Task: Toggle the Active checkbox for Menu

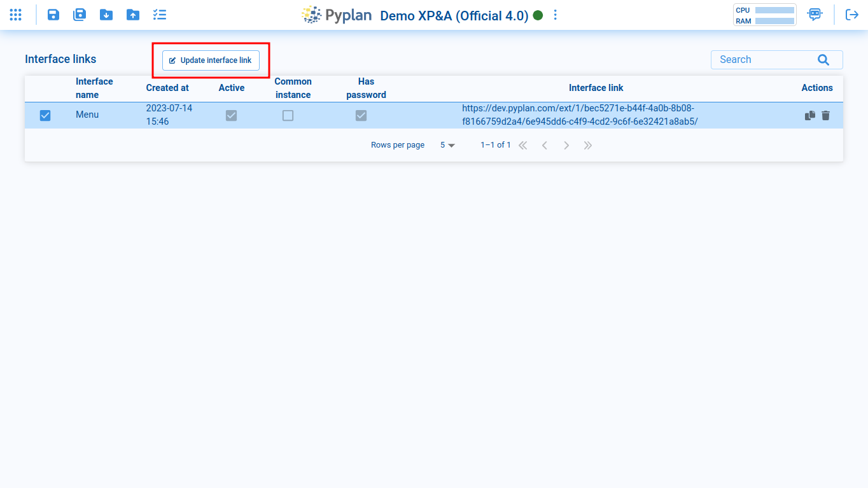Action: (231, 115)
